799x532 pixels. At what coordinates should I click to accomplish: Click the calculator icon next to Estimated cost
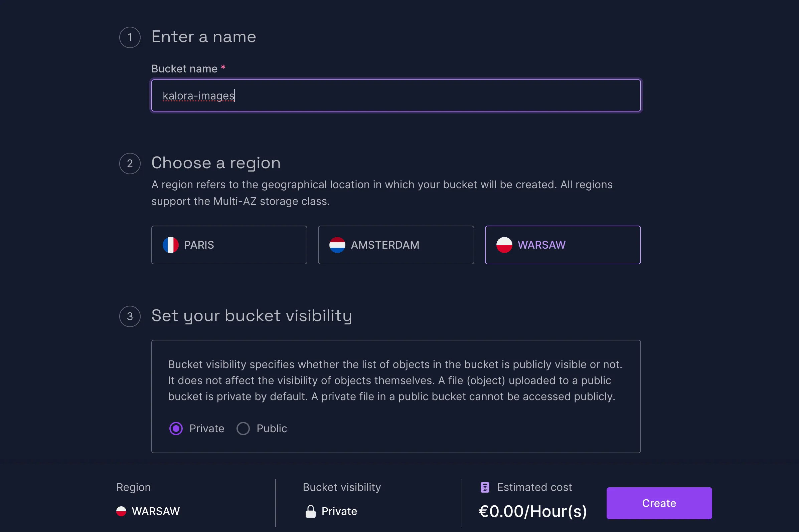485,487
